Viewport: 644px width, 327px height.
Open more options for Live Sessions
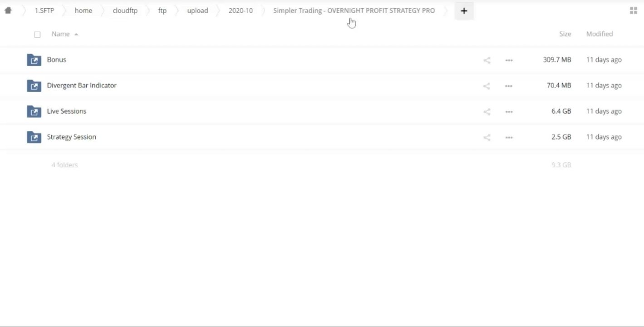(509, 112)
